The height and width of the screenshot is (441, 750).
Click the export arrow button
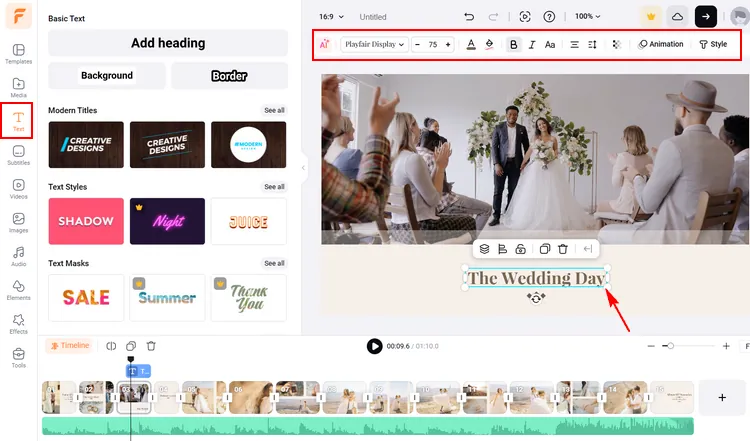point(706,17)
